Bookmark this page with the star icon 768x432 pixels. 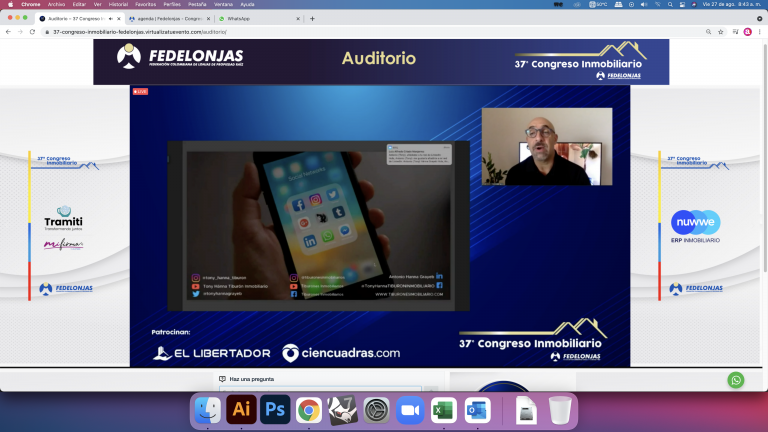point(720,32)
